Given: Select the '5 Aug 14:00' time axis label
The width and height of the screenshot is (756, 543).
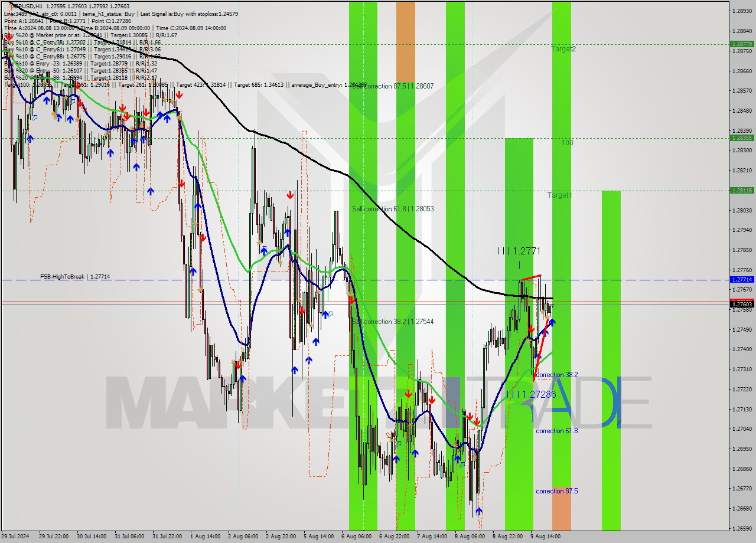Looking at the screenshot, I should (318, 537).
